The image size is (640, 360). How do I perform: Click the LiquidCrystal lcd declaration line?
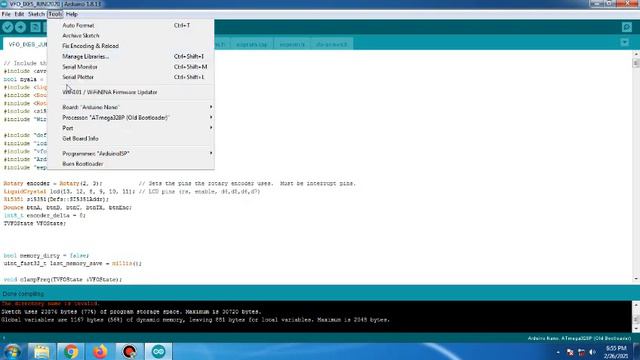click(132, 191)
